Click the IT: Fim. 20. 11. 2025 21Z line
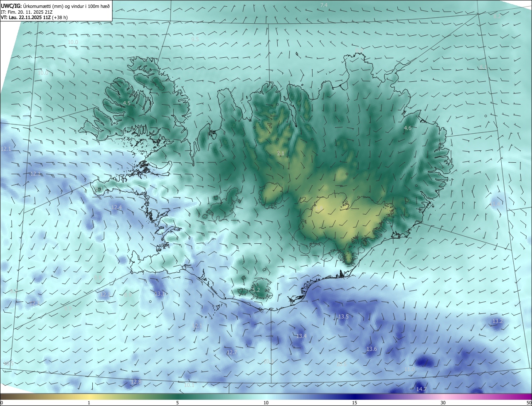The image size is (532, 406). pos(27,12)
